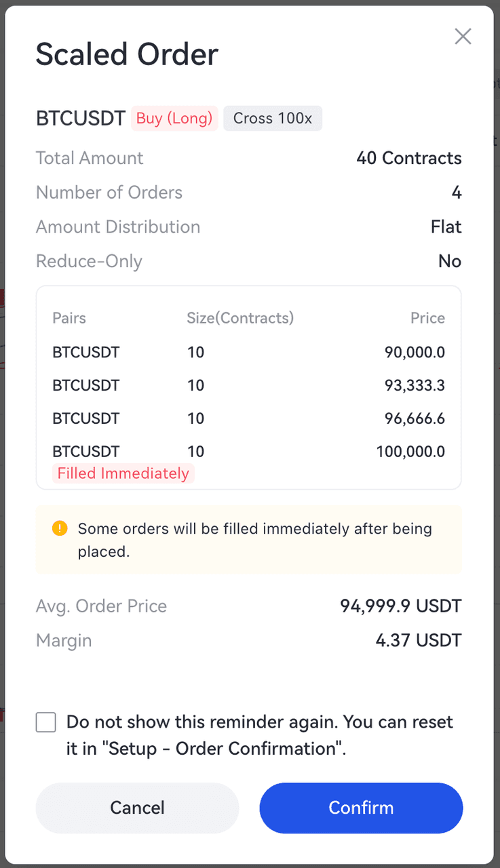Screen dimensions: 500x868
Task: Select the order row priced 93,333.3
Action: point(248,386)
